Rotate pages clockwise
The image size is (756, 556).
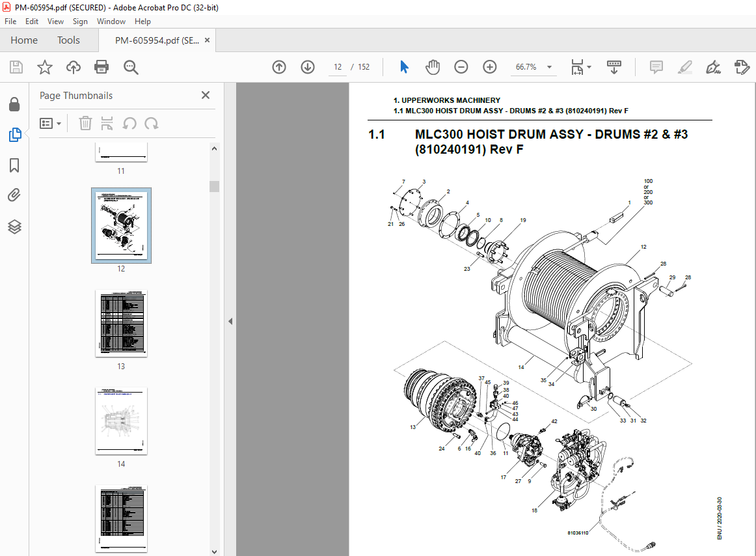(x=152, y=124)
